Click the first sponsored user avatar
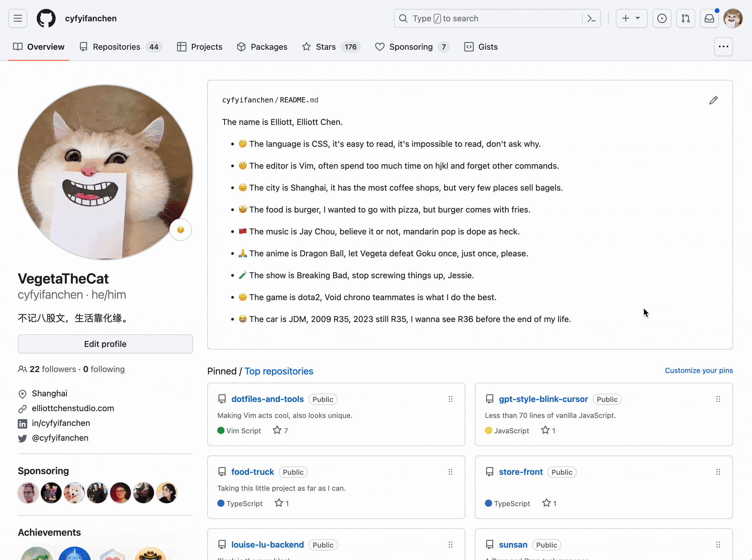The image size is (752, 560). point(28,493)
